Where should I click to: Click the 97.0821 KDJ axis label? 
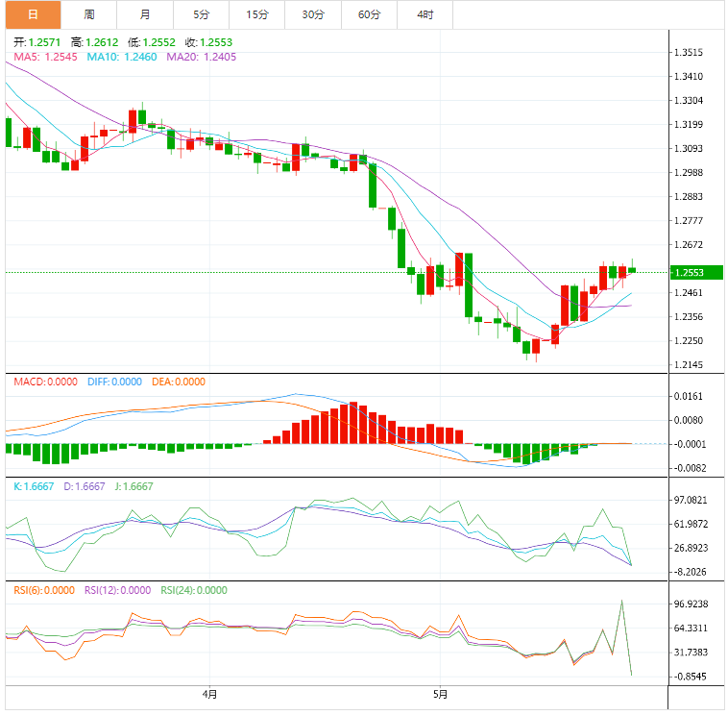pyautogui.click(x=691, y=500)
